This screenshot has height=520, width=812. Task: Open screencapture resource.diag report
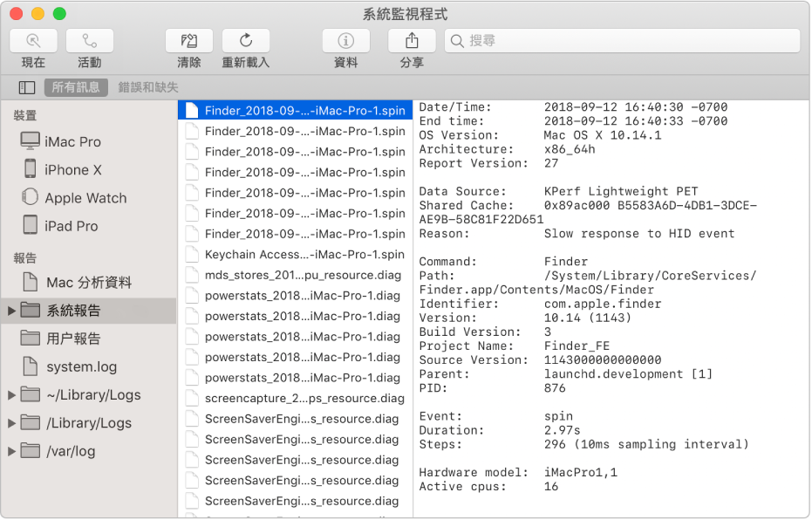click(x=295, y=398)
